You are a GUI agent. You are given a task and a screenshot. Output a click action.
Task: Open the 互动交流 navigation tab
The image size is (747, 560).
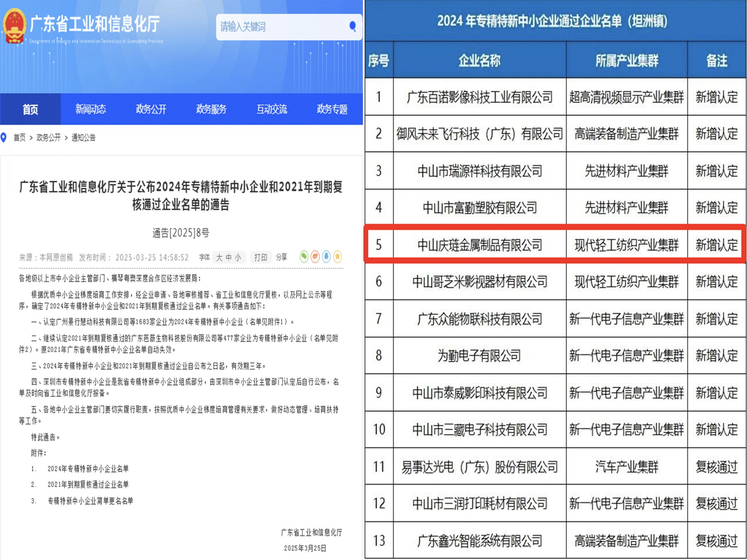tap(272, 109)
